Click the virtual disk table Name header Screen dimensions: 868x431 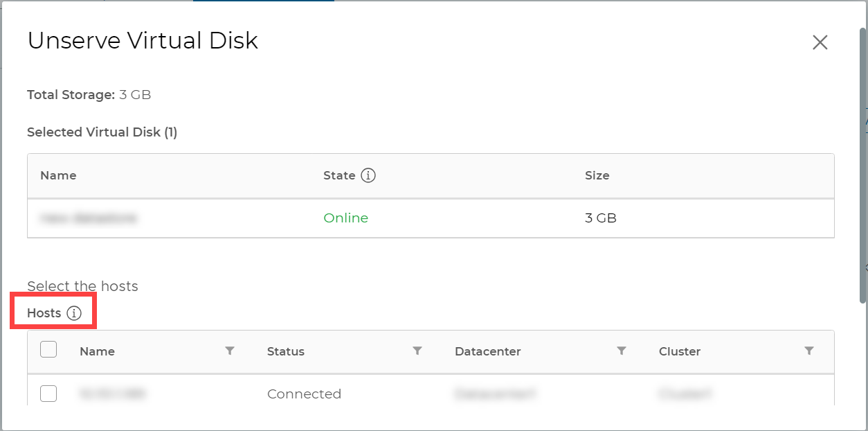(x=58, y=175)
